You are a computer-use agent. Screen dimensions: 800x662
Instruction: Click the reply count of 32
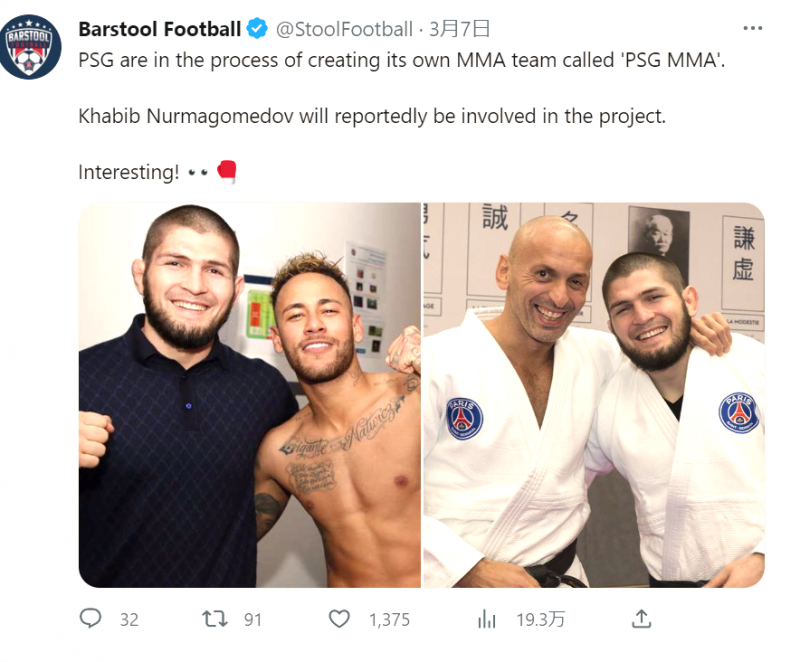tap(129, 620)
